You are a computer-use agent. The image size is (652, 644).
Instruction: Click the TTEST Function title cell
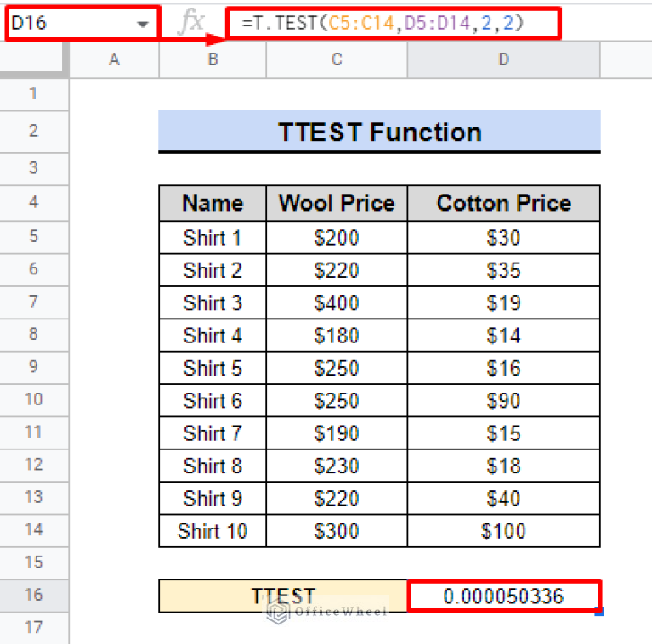[379, 133]
